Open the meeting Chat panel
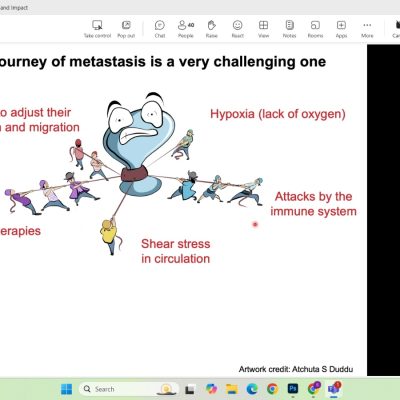Image resolution: width=400 pixels, height=400 pixels. [160, 29]
